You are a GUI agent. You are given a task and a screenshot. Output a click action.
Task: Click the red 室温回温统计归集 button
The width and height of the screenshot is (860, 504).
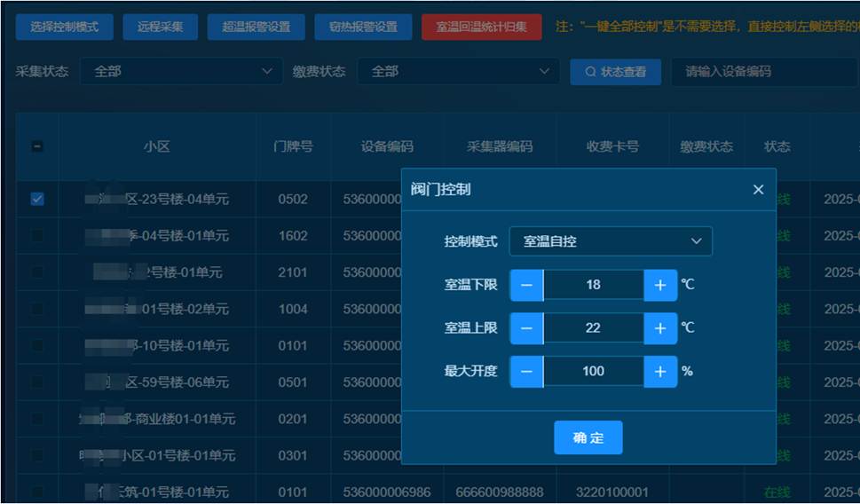[481, 27]
